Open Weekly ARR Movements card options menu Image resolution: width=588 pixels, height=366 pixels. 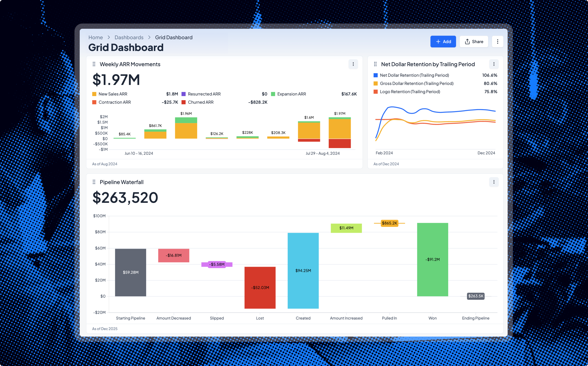353,64
